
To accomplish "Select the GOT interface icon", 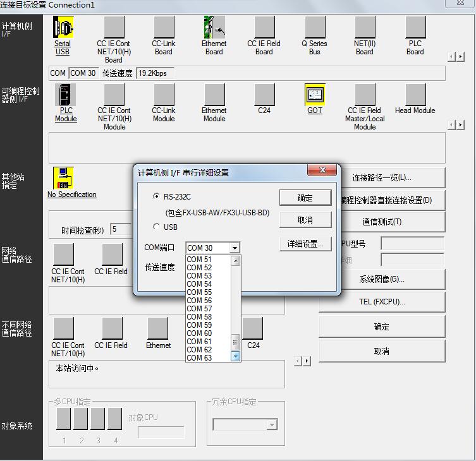I will (x=315, y=95).
